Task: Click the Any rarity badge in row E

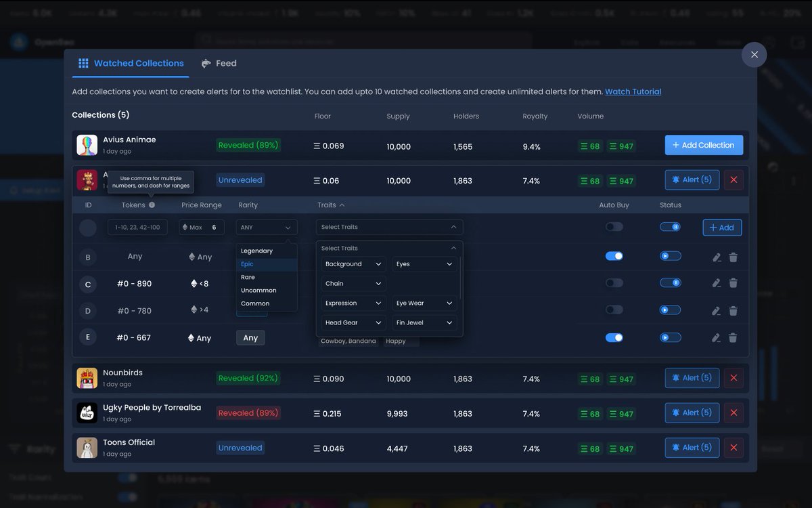Action: coord(250,338)
